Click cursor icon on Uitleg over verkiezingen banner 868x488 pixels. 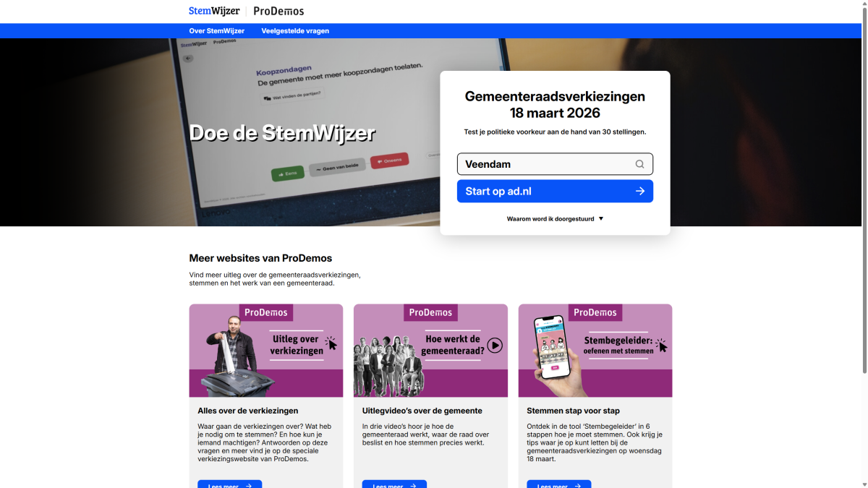click(x=331, y=343)
